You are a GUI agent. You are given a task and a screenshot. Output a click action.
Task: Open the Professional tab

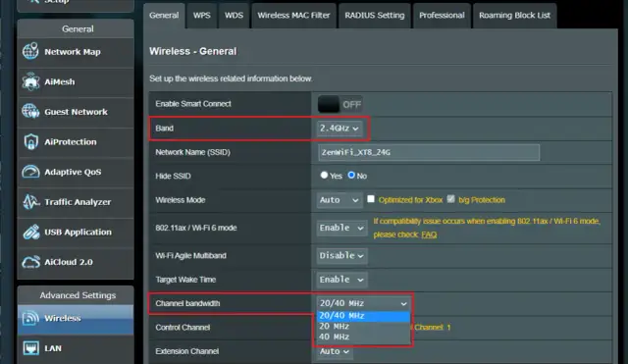click(x=442, y=16)
